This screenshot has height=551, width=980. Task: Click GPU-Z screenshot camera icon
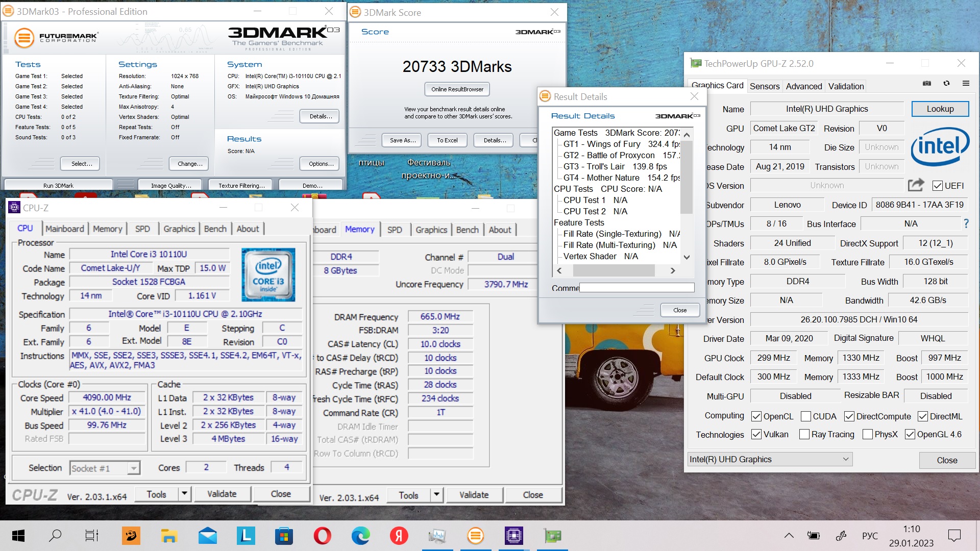927,83
